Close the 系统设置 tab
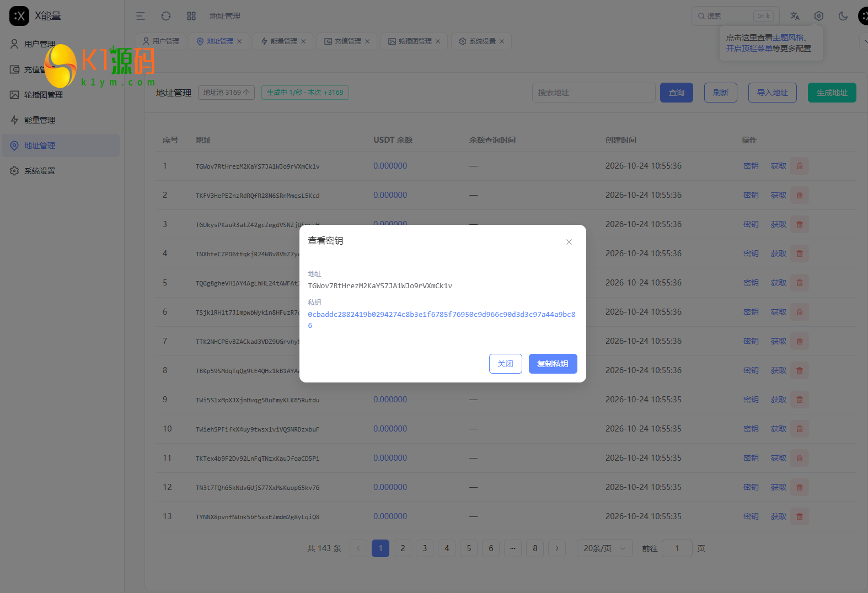 (x=502, y=41)
